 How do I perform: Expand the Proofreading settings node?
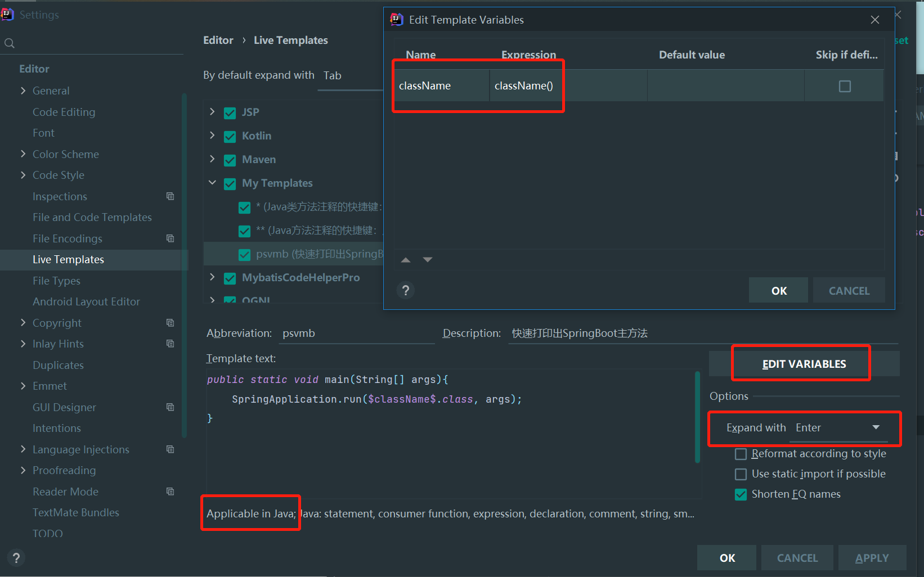click(23, 470)
